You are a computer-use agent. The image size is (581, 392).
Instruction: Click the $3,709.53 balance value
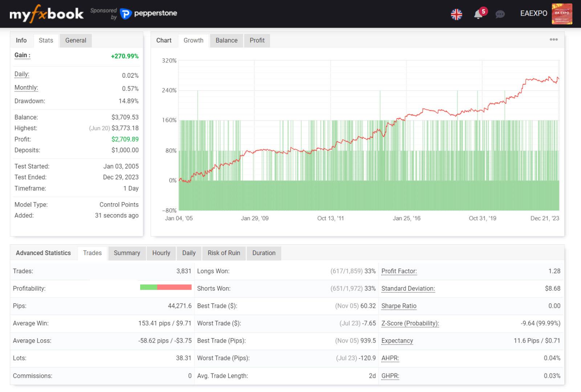125,117
